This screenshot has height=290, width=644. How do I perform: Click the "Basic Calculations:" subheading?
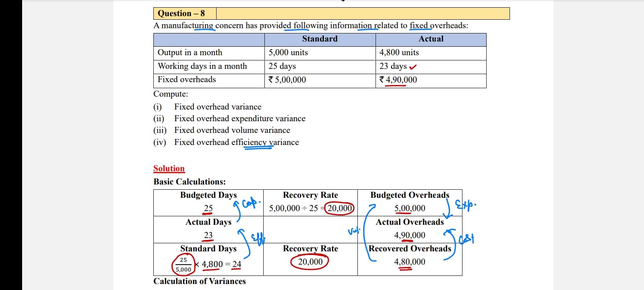click(x=190, y=182)
